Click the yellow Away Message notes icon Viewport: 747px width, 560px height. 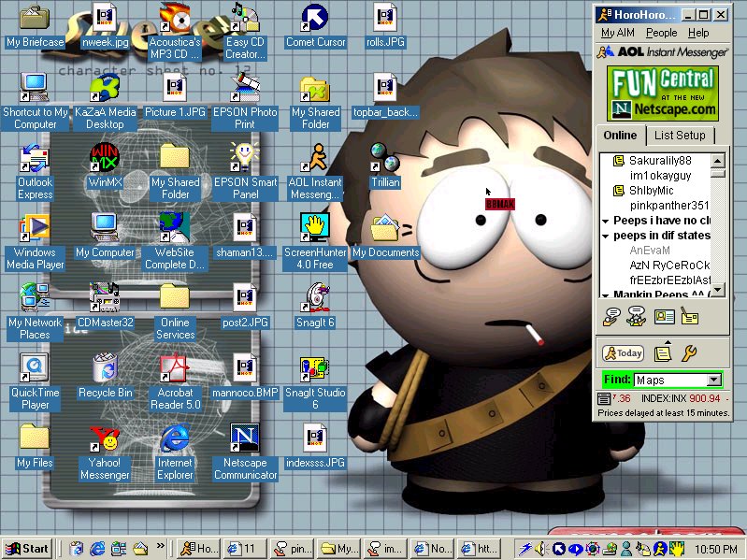(663, 352)
